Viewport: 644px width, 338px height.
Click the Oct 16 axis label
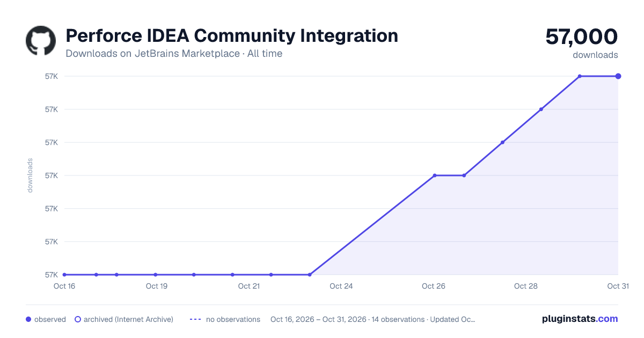click(64, 286)
